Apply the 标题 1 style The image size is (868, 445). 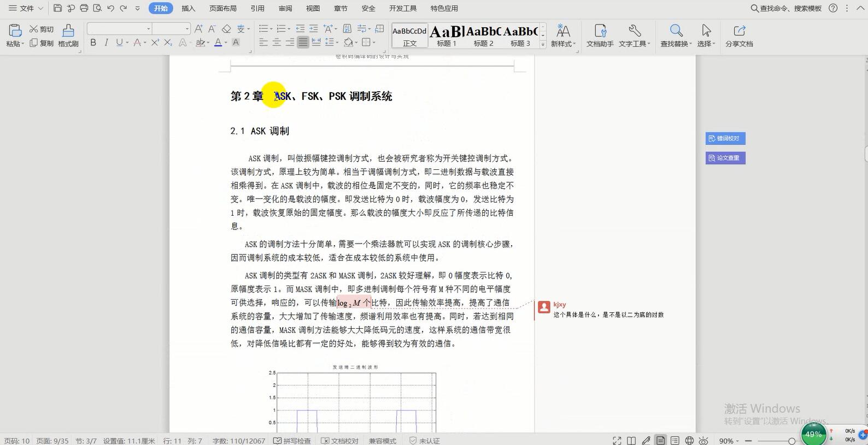[447, 36]
